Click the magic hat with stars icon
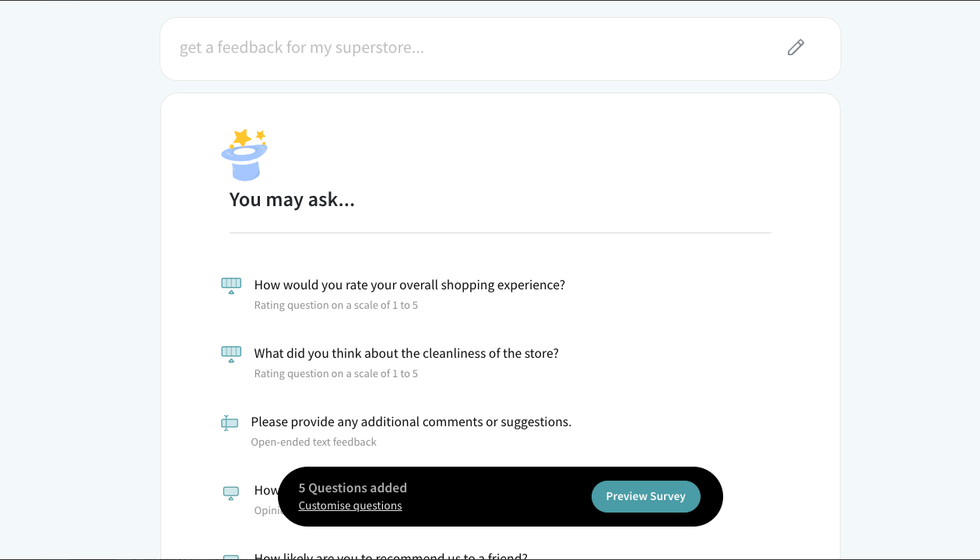980x560 pixels. (x=244, y=155)
